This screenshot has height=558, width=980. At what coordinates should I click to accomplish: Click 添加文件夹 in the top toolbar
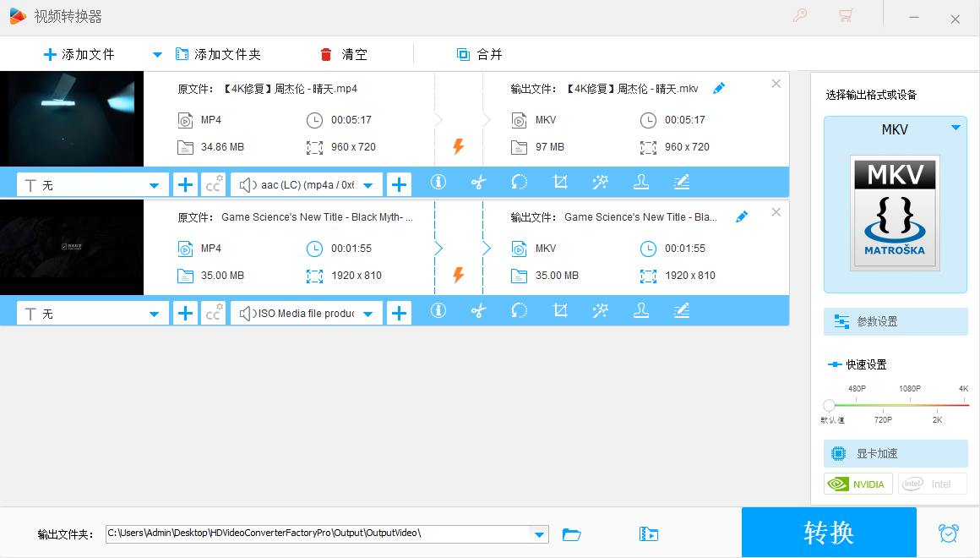pyautogui.click(x=218, y=55)
